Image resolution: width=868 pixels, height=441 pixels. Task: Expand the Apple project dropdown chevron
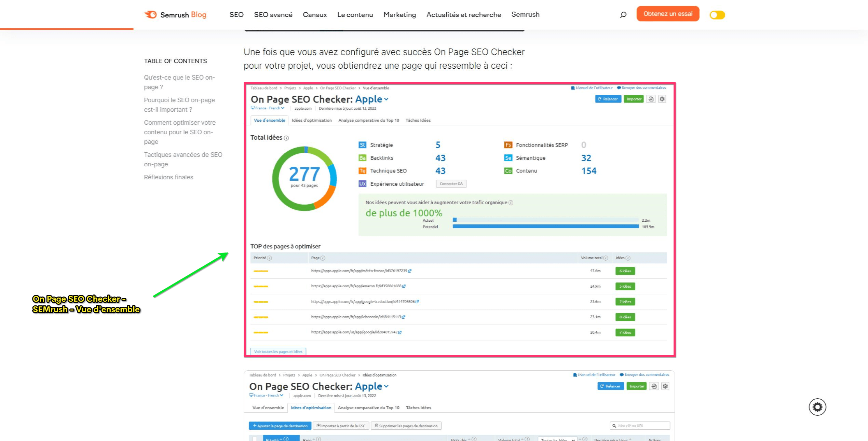pyautogui.click(x=386, y=99)
